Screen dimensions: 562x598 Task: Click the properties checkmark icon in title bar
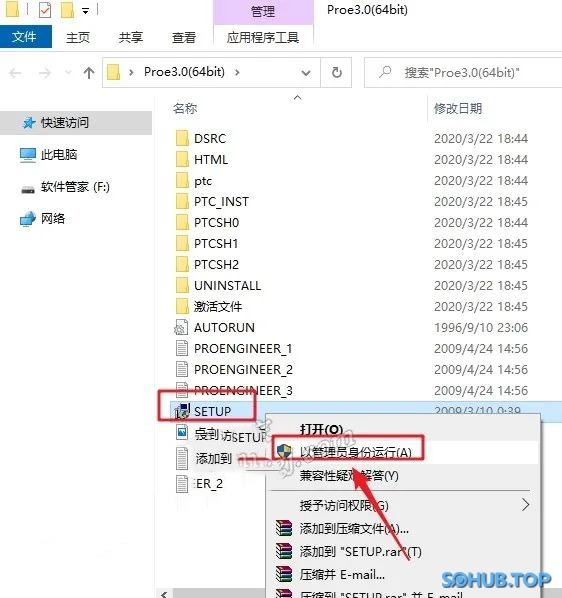pos(45,10)
